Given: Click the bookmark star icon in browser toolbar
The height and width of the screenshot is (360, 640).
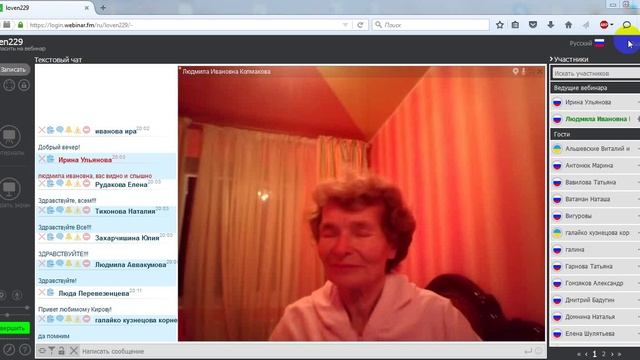Looking at the screenshot, I should click(500, 25).
